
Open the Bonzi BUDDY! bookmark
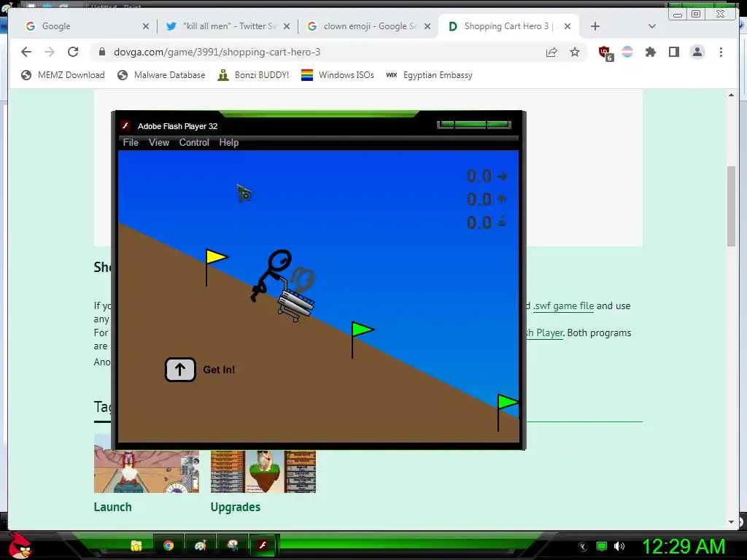tap(253, 75)
